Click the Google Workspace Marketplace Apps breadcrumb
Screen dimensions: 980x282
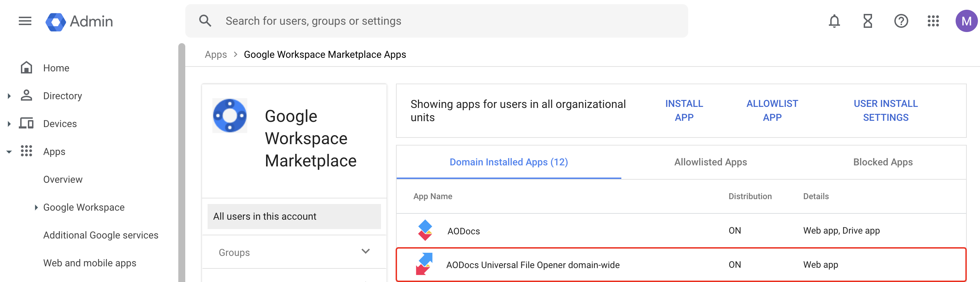click(x=325, y=54)
